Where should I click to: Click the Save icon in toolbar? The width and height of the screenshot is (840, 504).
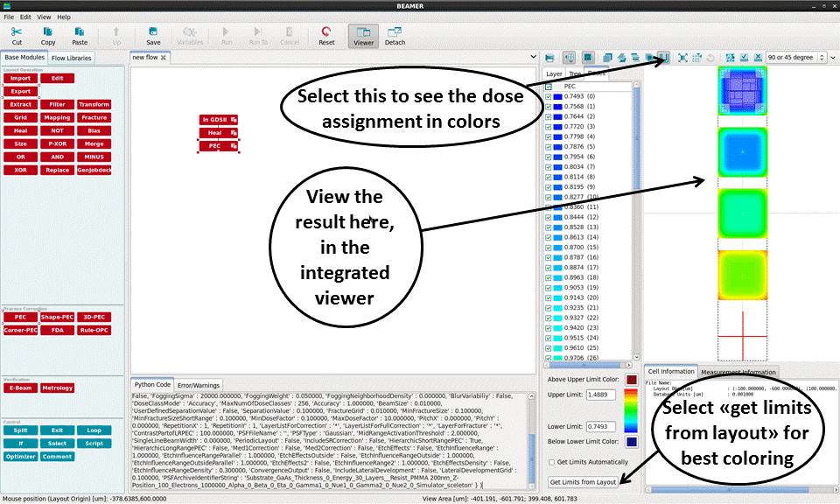[x=153, y=35]
